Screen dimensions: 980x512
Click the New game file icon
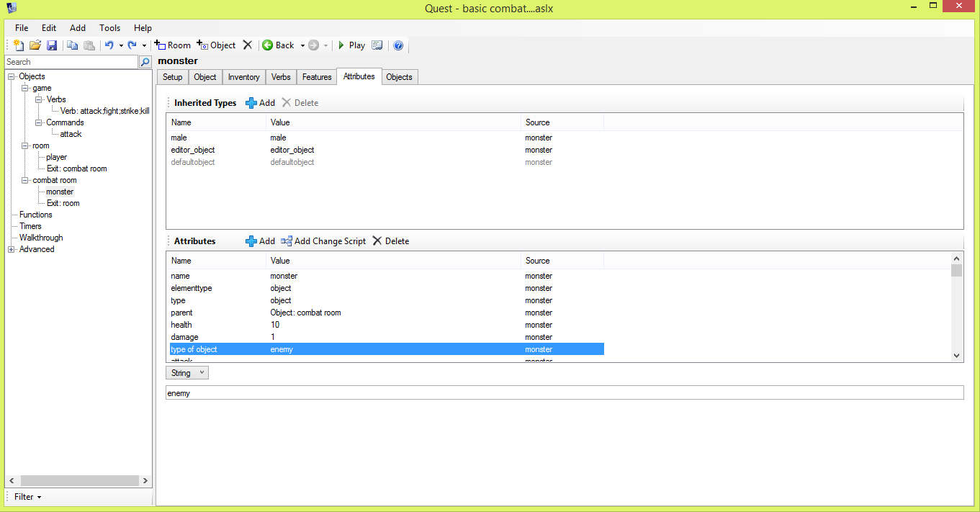tap(19, 45)
